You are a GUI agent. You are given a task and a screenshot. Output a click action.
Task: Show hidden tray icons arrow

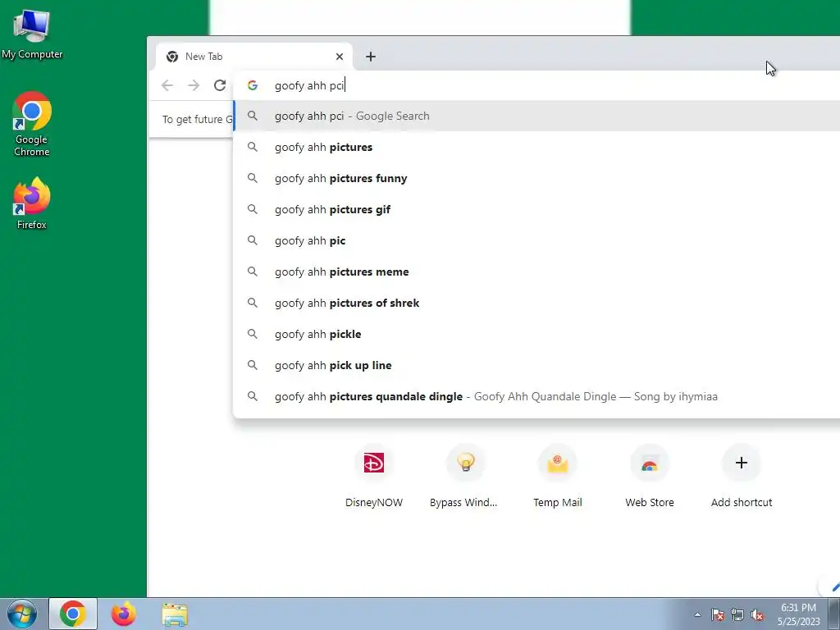point(697,614)
